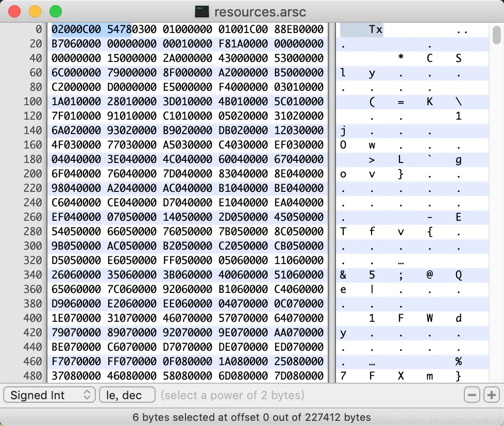Viewport: 504px width, 426px height.
Task: Click hex group 6A020000
Action: [x=76, y=130]
